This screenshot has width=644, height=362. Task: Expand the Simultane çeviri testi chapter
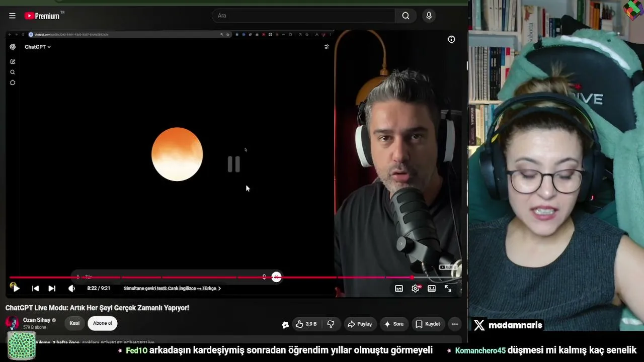(x=172, y=289)
